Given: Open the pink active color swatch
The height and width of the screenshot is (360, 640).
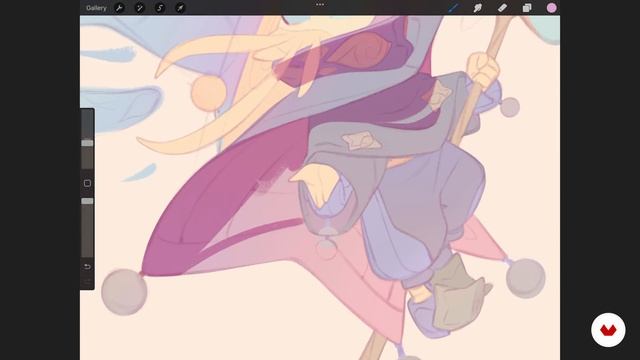Looking at the screenshot, I should click(x=551, y=8).
